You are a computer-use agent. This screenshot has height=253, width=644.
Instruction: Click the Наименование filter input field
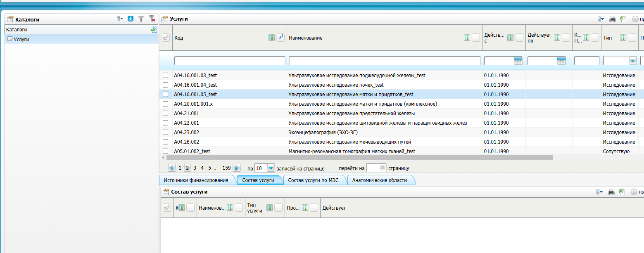pyautogui.click(x=384, y=61)
